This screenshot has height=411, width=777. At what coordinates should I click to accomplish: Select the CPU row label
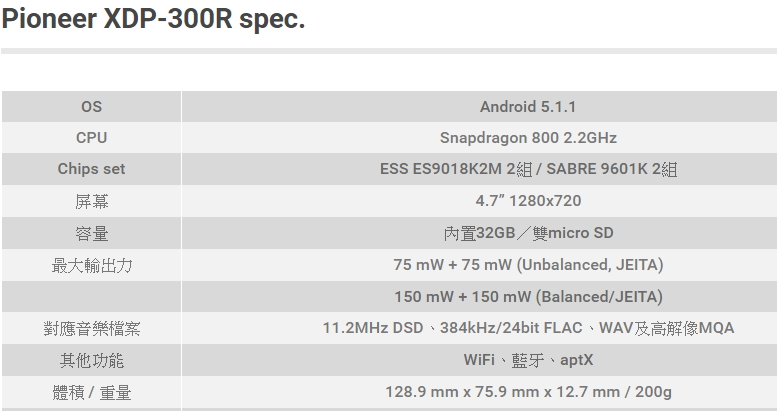92,137
